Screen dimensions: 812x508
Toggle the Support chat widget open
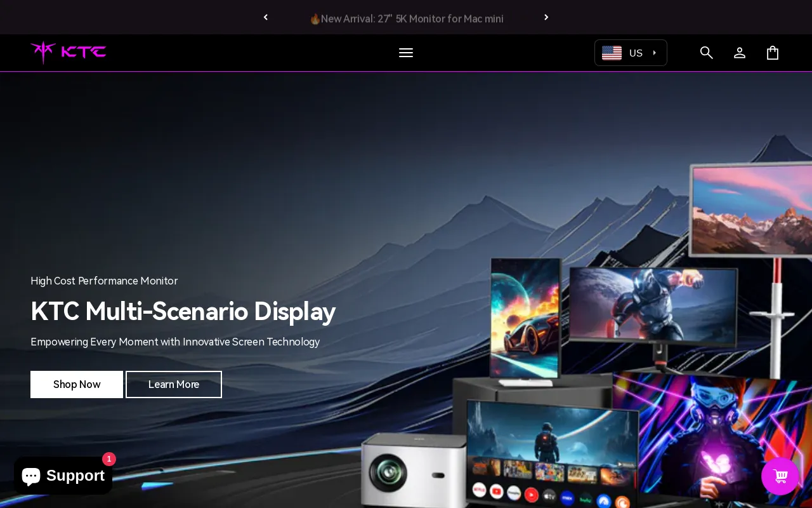click(x=63, y=475)
